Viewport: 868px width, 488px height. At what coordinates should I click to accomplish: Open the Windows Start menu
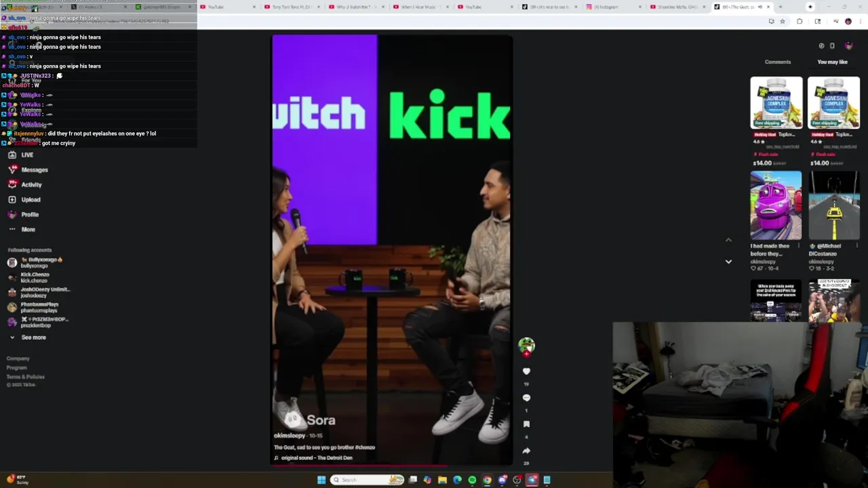[x=321, y=480]
